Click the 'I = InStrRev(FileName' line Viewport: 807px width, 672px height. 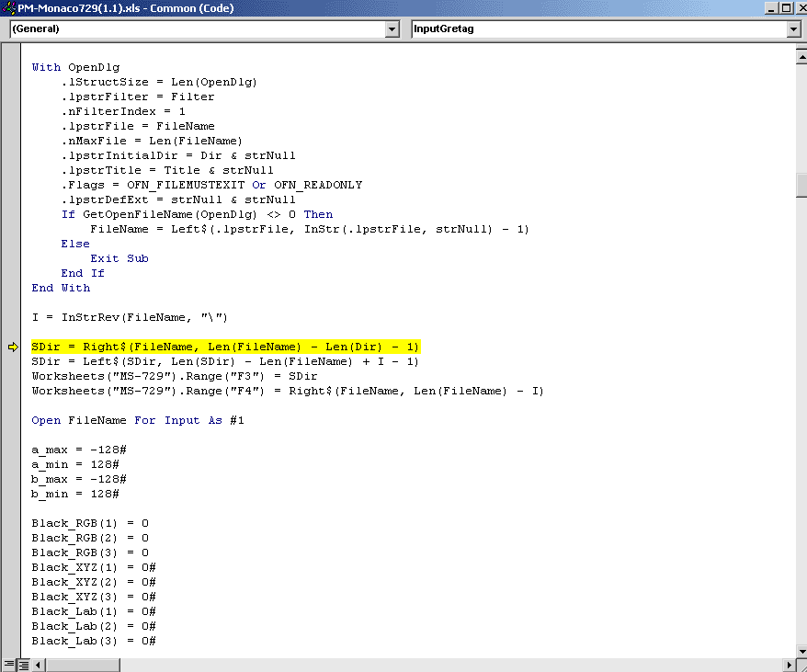point(130,317)
